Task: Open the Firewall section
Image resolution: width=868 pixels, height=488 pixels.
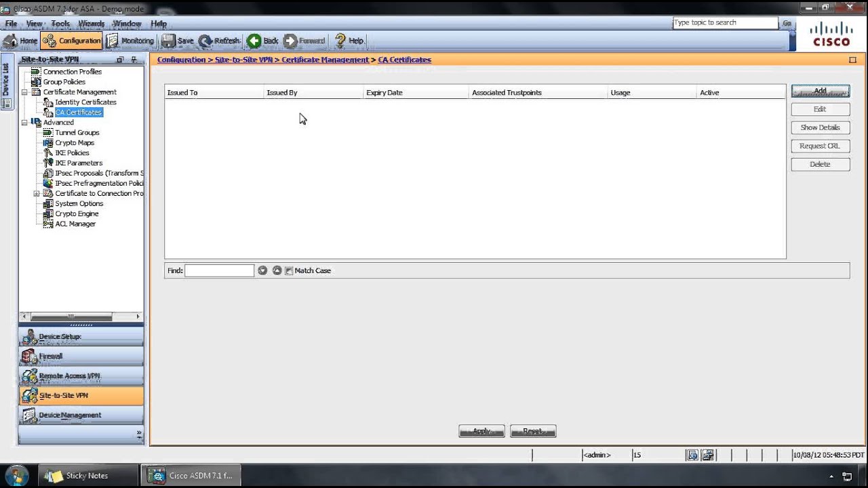Action: point(81,357)
